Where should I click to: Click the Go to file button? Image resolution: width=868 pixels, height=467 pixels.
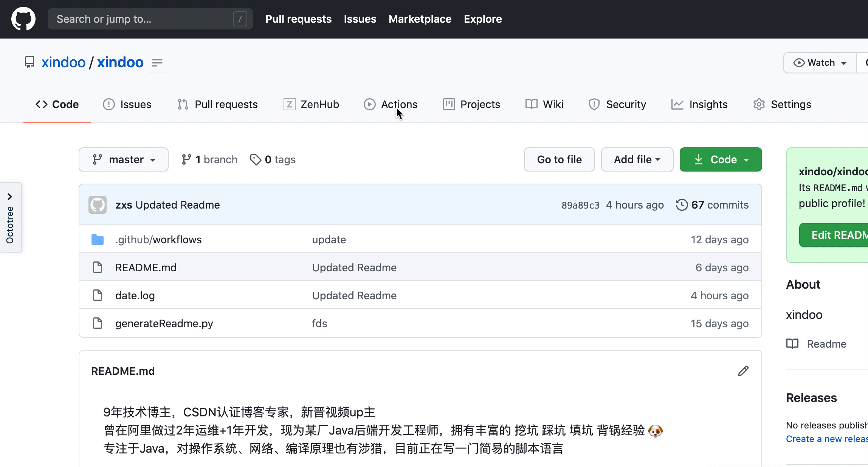pos(559,159)
